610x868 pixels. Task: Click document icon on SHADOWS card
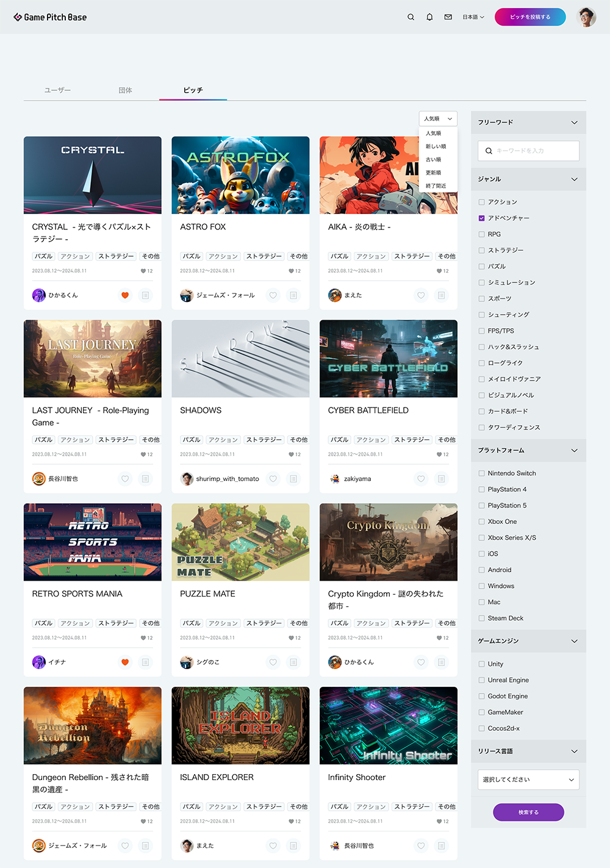pyautogui.click(x=293, y=479)
